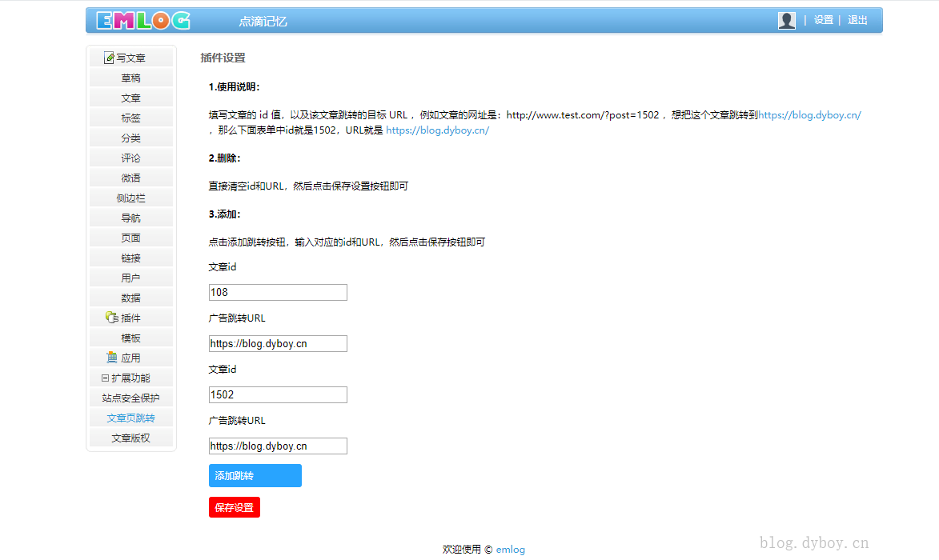This screenshot has width=939, height=560.
Task: Navigate to 模板 settings
Action: pos(130,337)
